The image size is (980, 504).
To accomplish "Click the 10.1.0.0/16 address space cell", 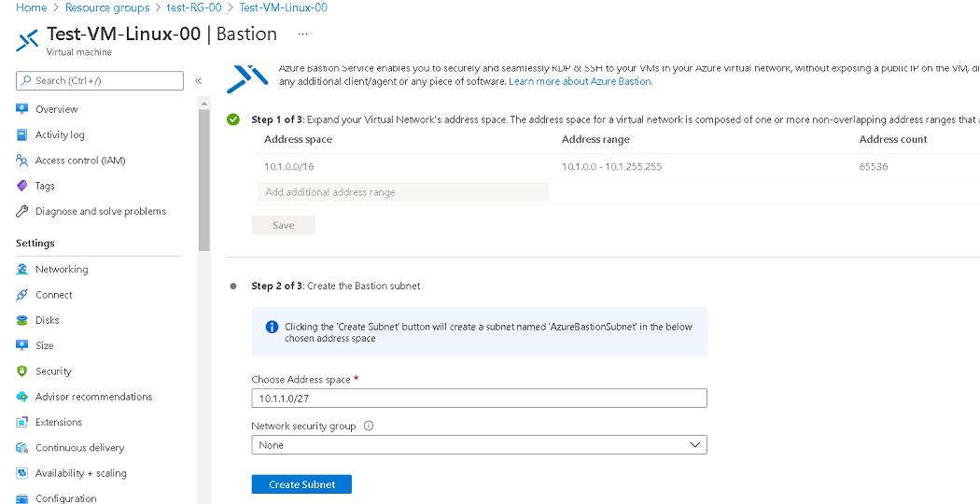I will [287, 166].
